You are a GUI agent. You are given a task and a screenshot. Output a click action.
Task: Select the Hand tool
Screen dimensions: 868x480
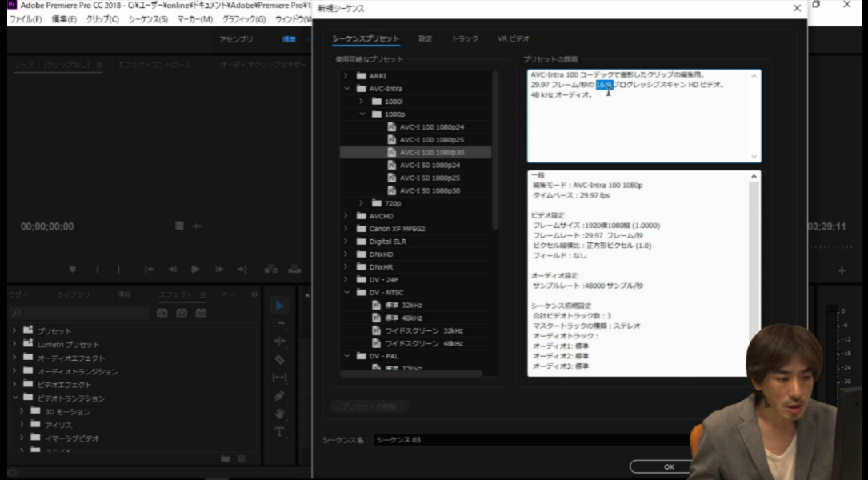point(279,414)
